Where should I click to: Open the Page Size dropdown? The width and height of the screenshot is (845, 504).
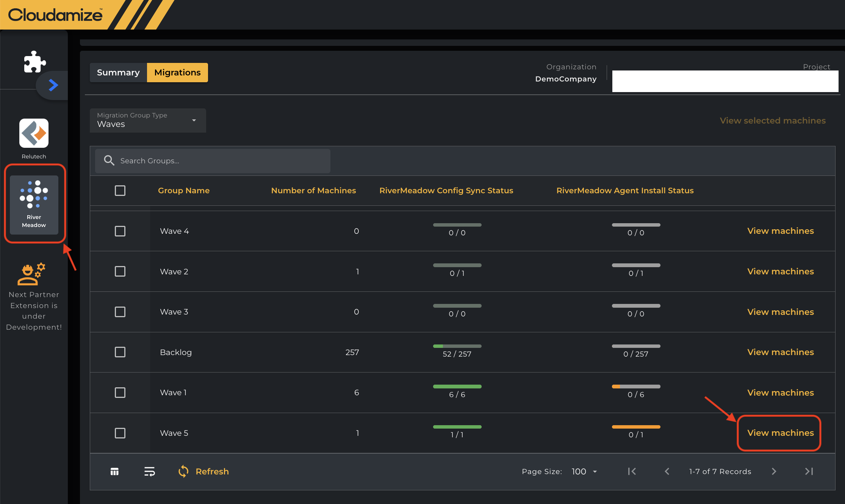tap(584, 471)
